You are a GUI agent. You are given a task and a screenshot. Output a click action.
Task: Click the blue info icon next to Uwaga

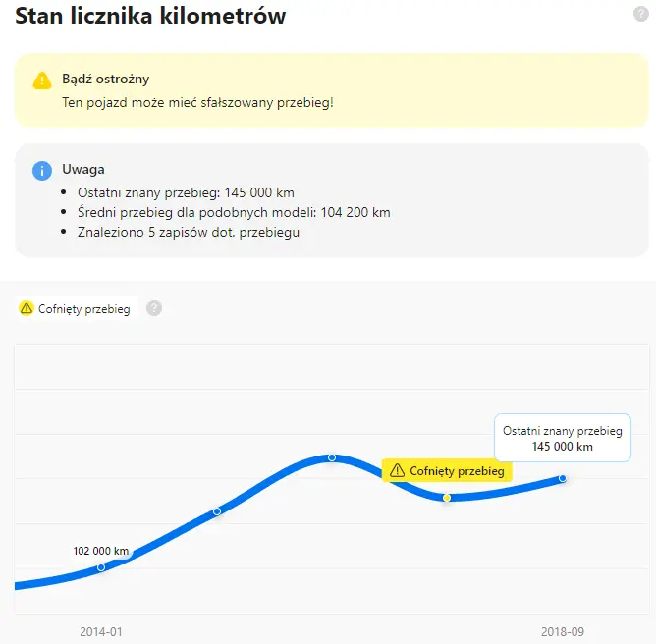pos(42,170)
